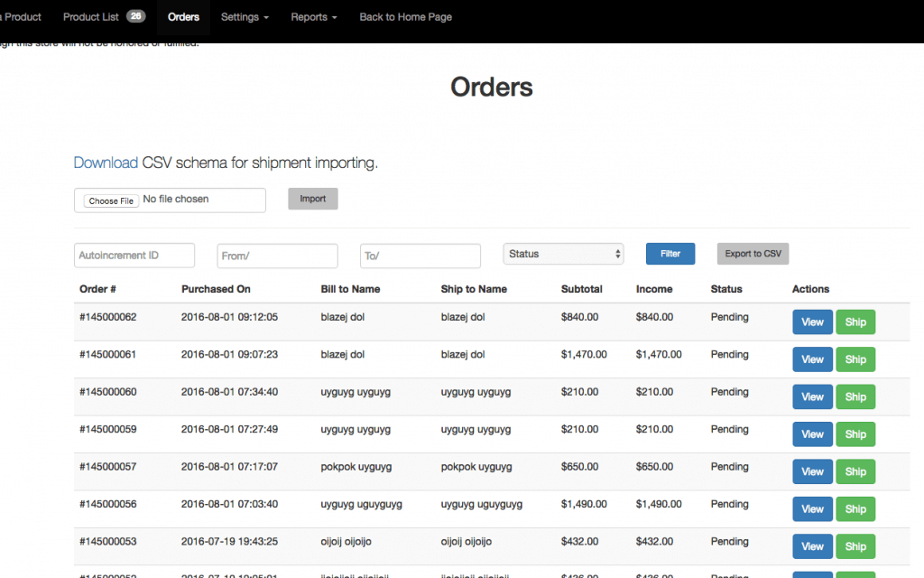Screen dimensions: 924x578
Task: Ship order #145000053
Action: 855,546
